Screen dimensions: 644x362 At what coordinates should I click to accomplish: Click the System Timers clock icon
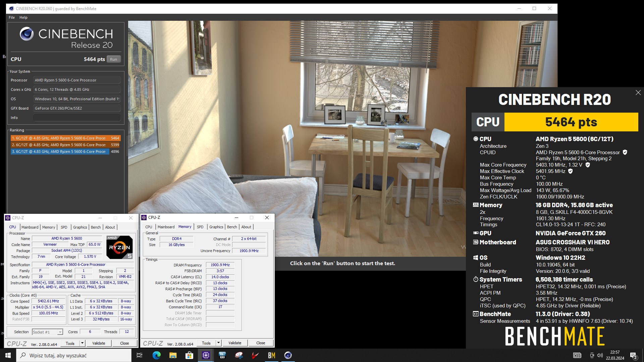[x=476, y=279]
